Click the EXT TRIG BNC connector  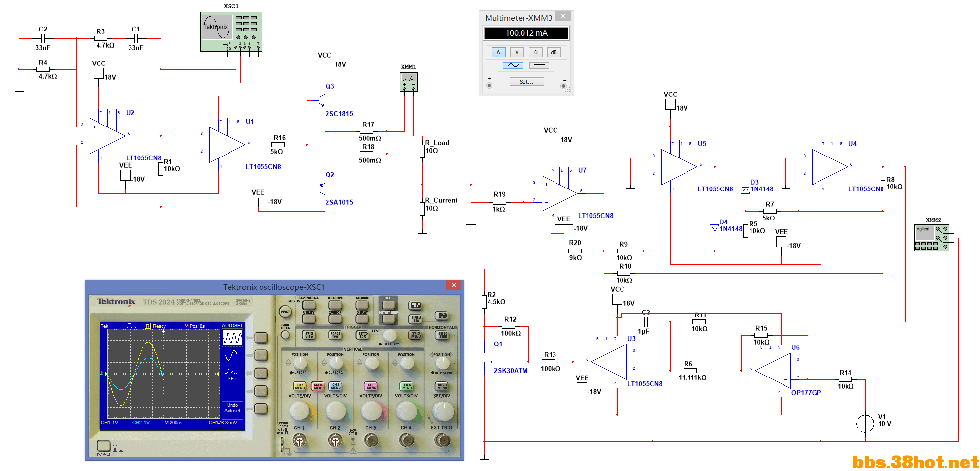pos(442,440)
